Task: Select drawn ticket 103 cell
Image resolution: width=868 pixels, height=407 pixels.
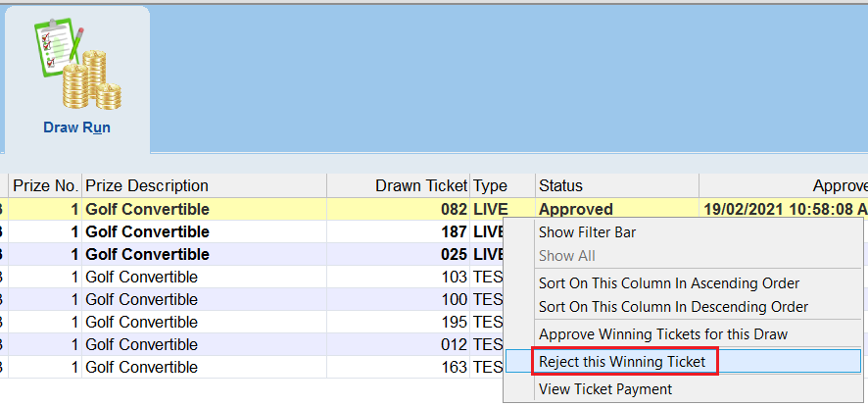Action: click(399, 278)
